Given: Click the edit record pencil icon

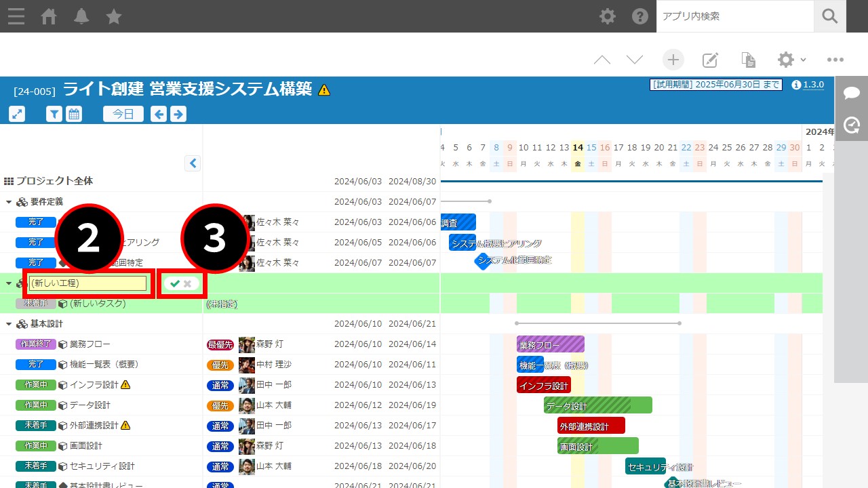Looking at the screenshot, I should coord(710,60).
